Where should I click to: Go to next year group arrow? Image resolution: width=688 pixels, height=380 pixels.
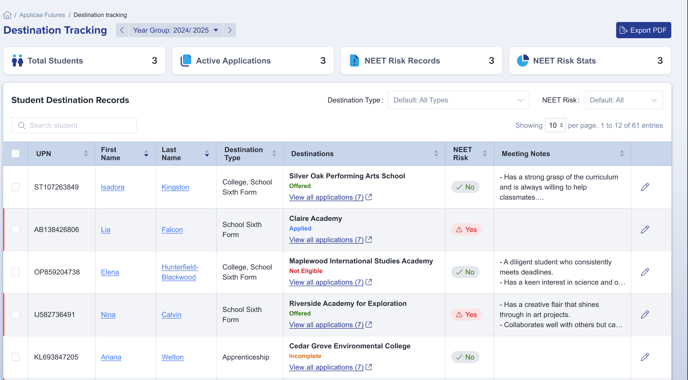[229, 30]
